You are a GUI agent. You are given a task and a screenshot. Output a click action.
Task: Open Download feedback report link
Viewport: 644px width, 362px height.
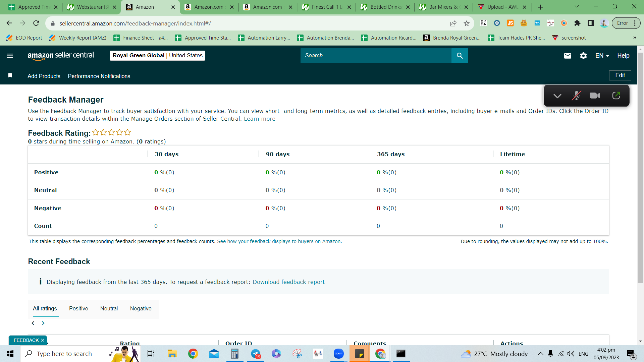[288, 282]
